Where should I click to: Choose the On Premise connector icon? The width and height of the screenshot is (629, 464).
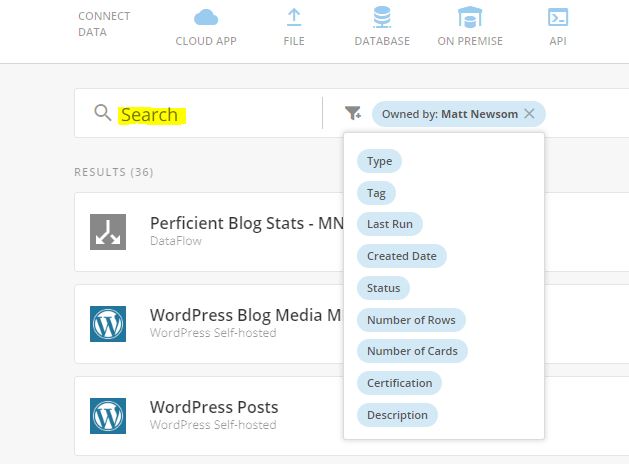click(470, 18)
